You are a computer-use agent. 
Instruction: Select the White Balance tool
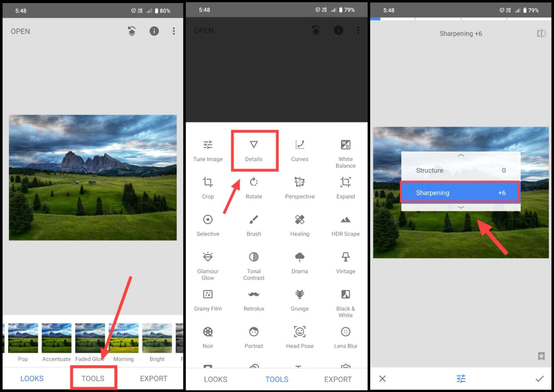pyautogui.click(x=346, y=154)
